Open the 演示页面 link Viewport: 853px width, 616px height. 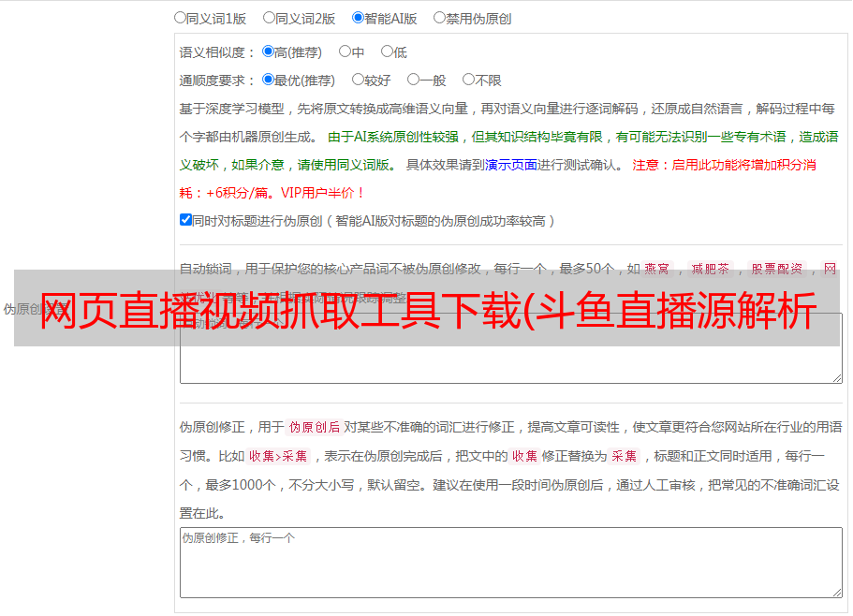pyautogui.click(x=511, y=165)
